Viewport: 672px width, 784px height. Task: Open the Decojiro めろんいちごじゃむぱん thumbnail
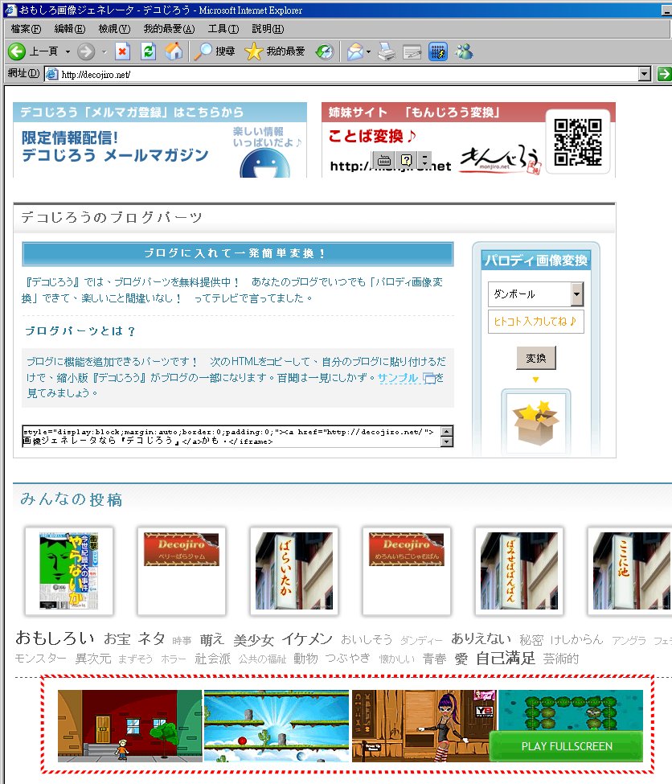click(x=407, y=570)
